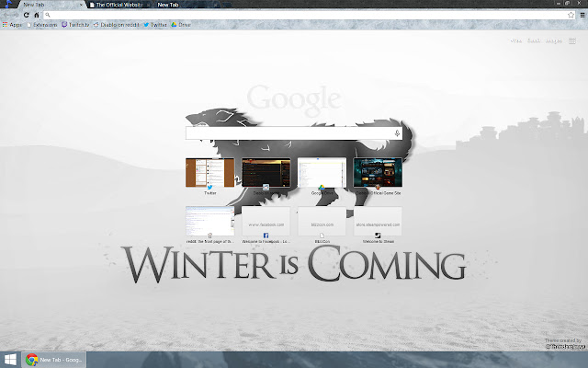This screenshot has height=368, width=588.
Task: Open the blizzcon.com tile
Action: 322,221
